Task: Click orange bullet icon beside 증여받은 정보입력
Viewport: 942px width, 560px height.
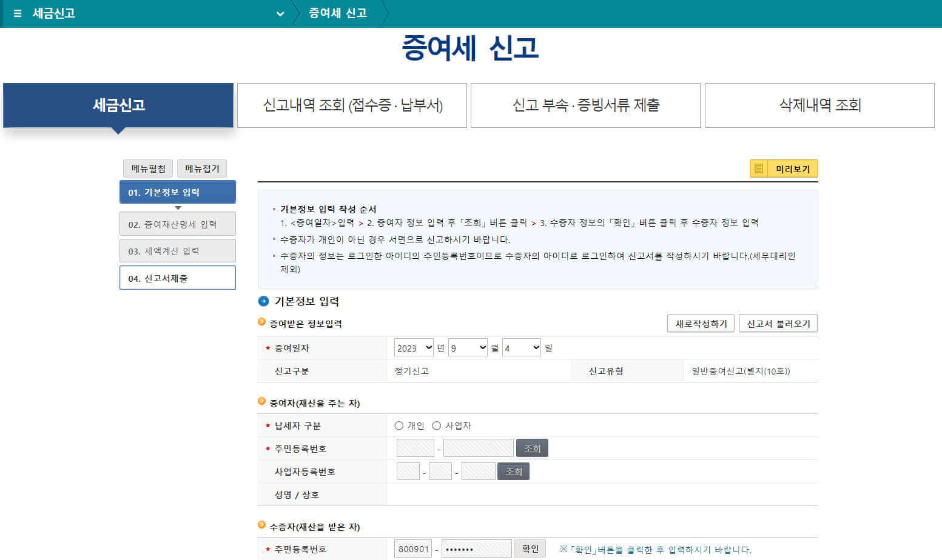Action: coord(262,322)
